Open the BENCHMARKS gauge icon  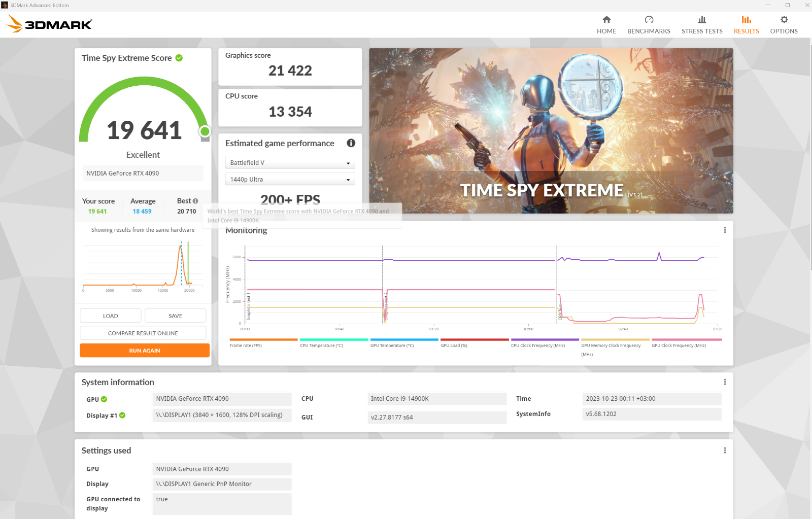click(649, 19)
